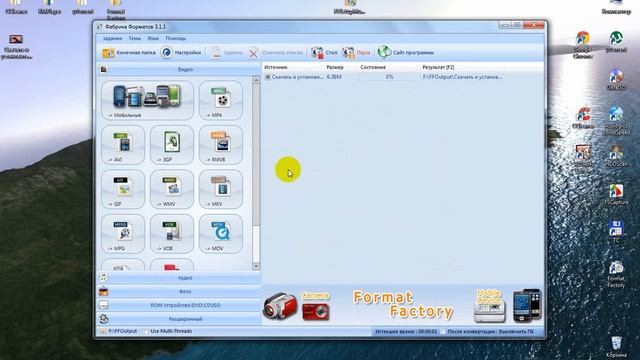The height and width of the screenshot is (360, 640).
Task: Select the VOB conversion icon
Action: (172, 233)
